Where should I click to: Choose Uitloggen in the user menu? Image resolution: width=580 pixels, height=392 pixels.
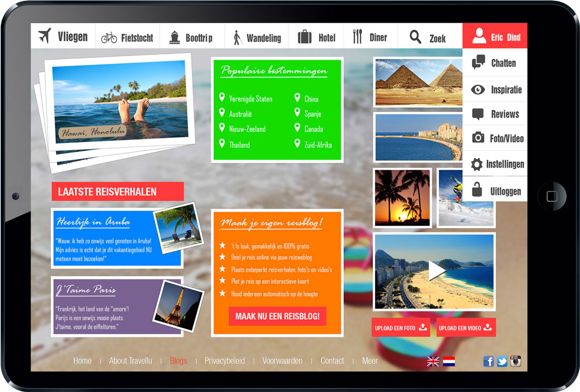[x=495, y=191]
